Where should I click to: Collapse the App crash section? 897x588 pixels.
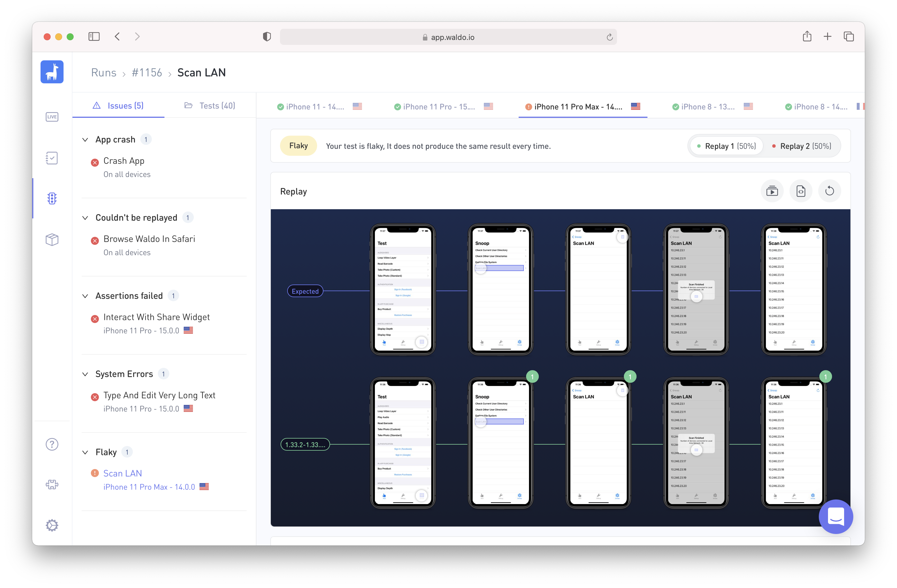(85, 140)
